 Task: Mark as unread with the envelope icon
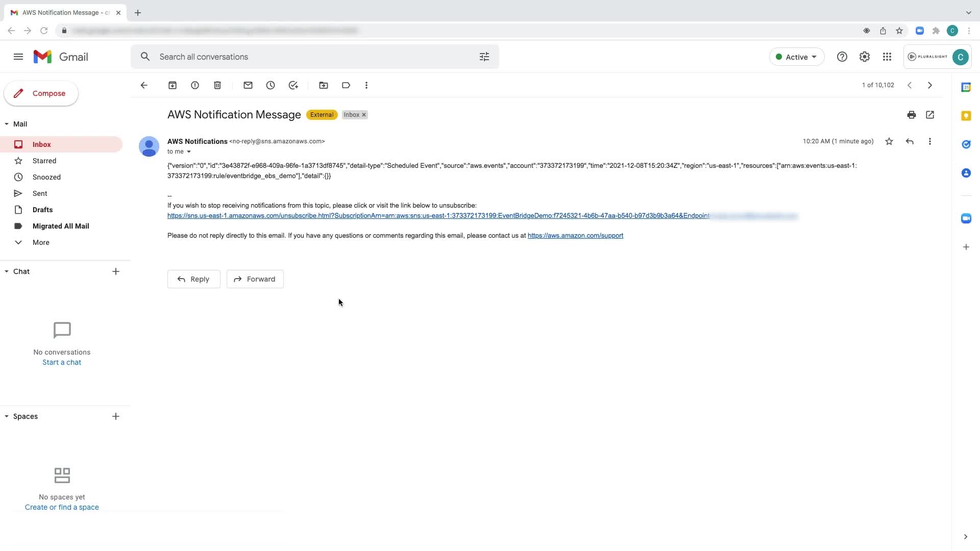point(248,85)
